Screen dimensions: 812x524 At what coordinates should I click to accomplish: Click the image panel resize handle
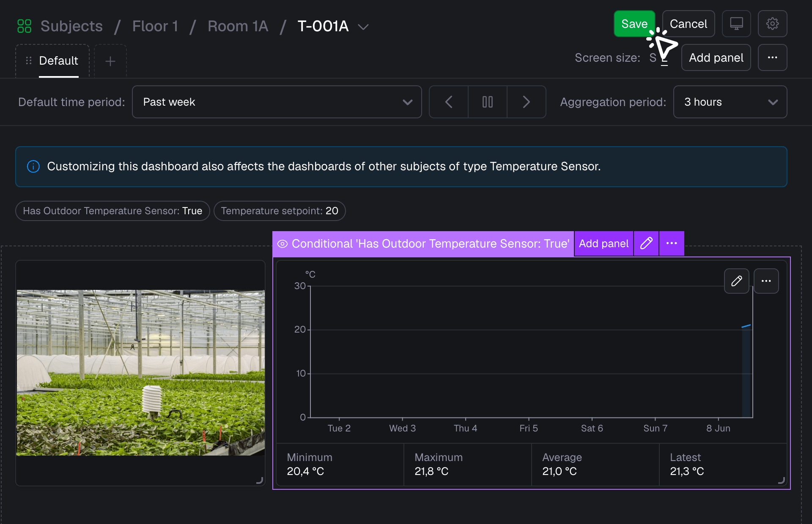coord(260,480)
